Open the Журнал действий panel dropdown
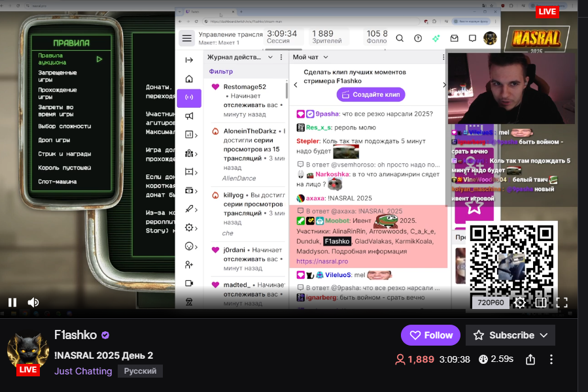The image size is (588, 392). (x=270, y=57)
